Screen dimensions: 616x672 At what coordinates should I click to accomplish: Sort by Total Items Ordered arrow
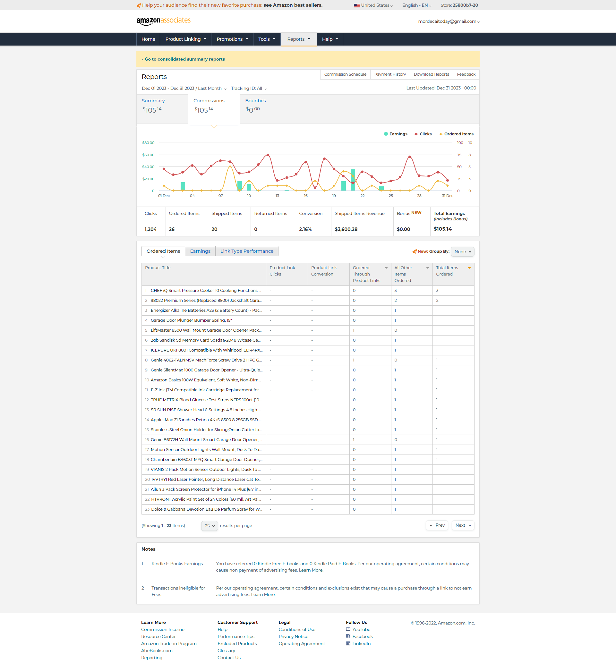tap(469, 268)
